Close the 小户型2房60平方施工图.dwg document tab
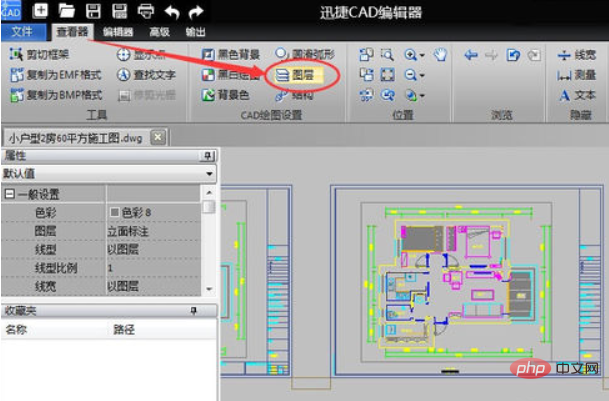Screen dimensions: 609x401 tap(158, 137)
